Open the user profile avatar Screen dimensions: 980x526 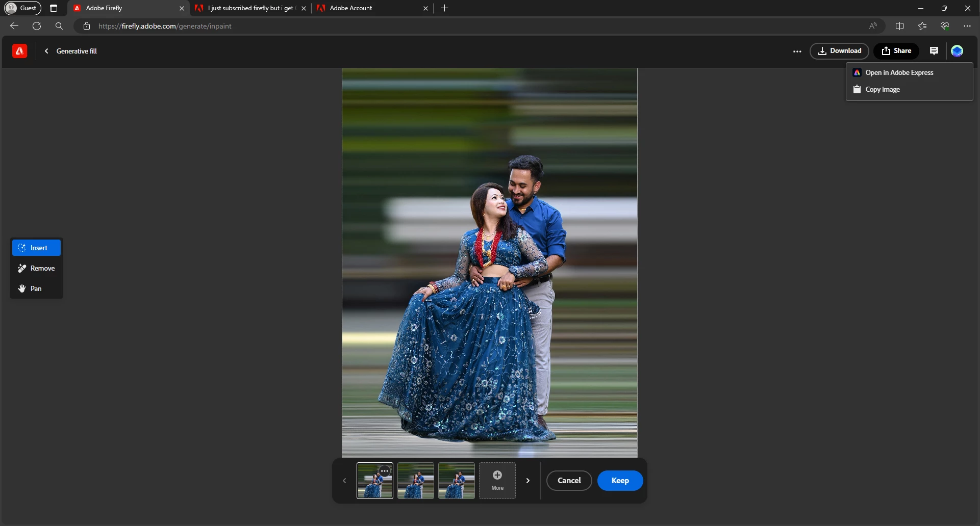click(957, 51)
